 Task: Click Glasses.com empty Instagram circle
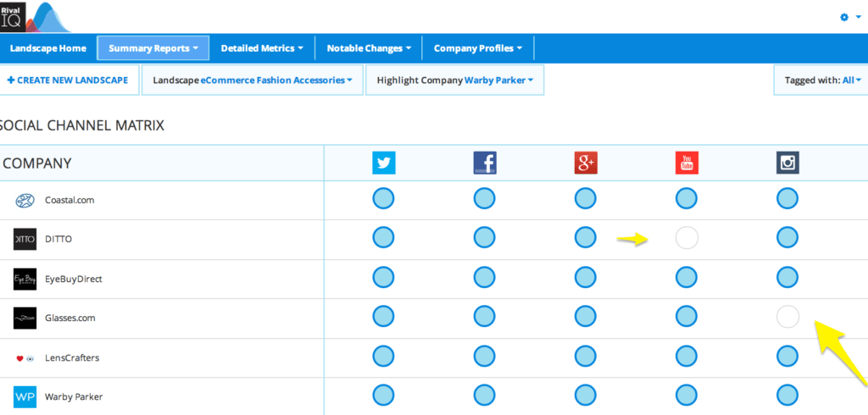click(787, 317)
